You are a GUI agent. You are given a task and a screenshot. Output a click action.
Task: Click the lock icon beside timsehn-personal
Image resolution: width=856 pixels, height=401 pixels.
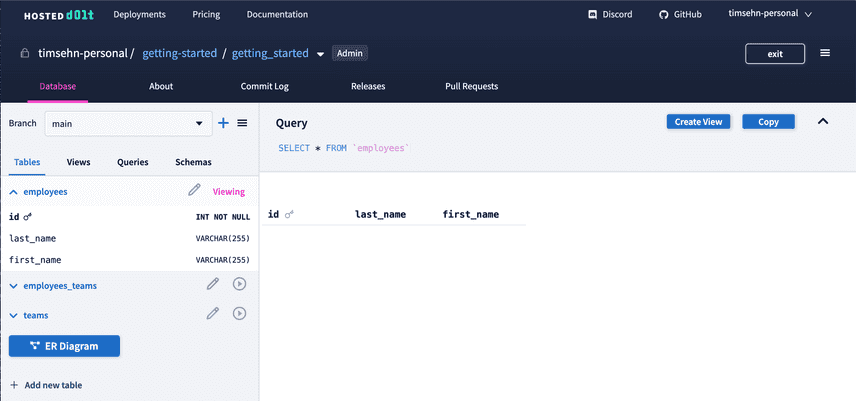tap(25, 53)
